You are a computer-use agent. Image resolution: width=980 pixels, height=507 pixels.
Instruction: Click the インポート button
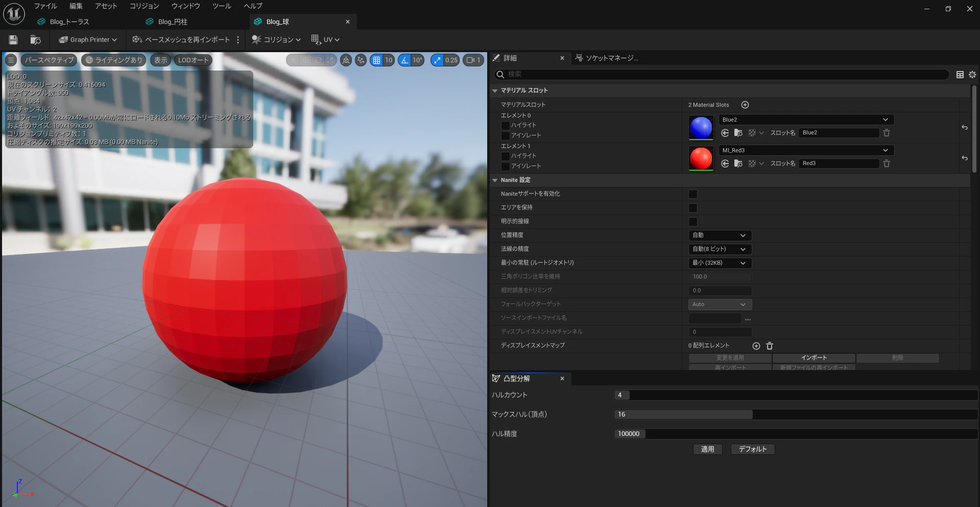[x=814, y=358]
